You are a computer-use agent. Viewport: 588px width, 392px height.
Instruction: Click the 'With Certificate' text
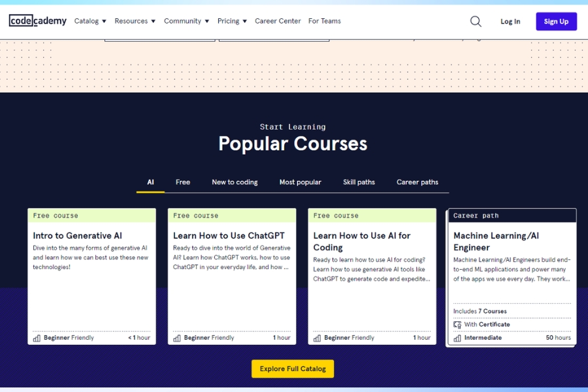487,325
